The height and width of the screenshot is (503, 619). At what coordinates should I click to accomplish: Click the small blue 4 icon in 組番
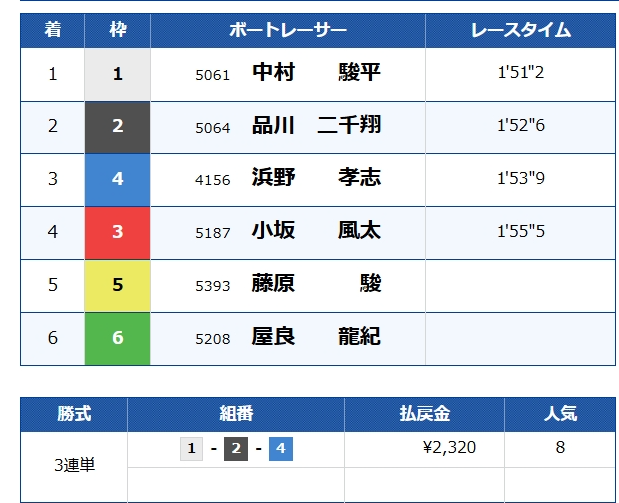(x=281, y=449)
